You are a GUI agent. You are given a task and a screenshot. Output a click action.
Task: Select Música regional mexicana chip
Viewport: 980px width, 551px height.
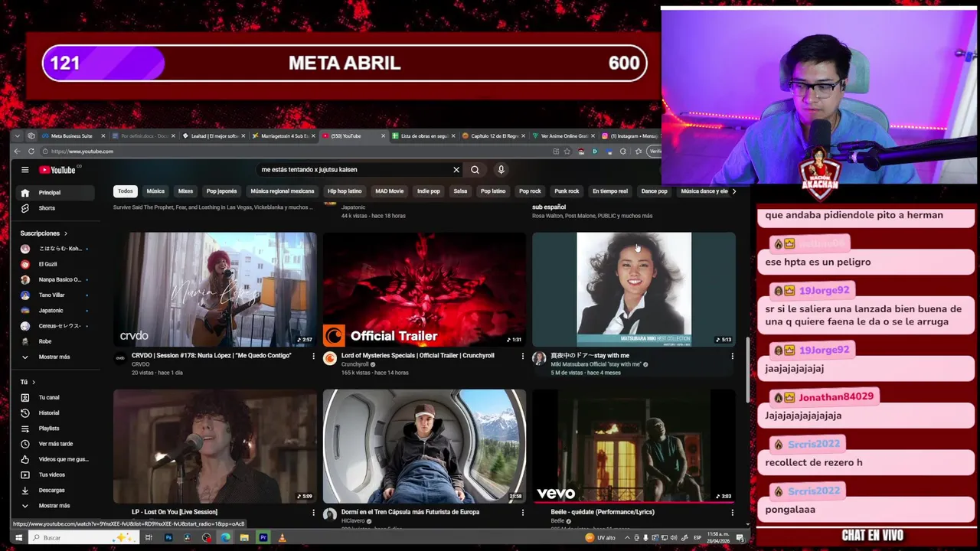point(282,191)
